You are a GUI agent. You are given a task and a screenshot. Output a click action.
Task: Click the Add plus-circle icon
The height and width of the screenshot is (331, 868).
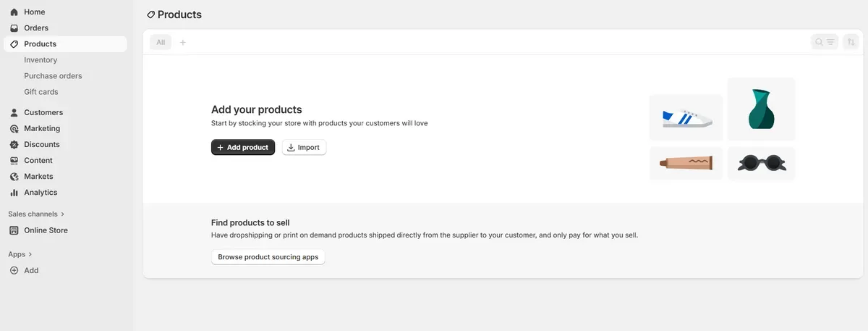tap(14, 270)
